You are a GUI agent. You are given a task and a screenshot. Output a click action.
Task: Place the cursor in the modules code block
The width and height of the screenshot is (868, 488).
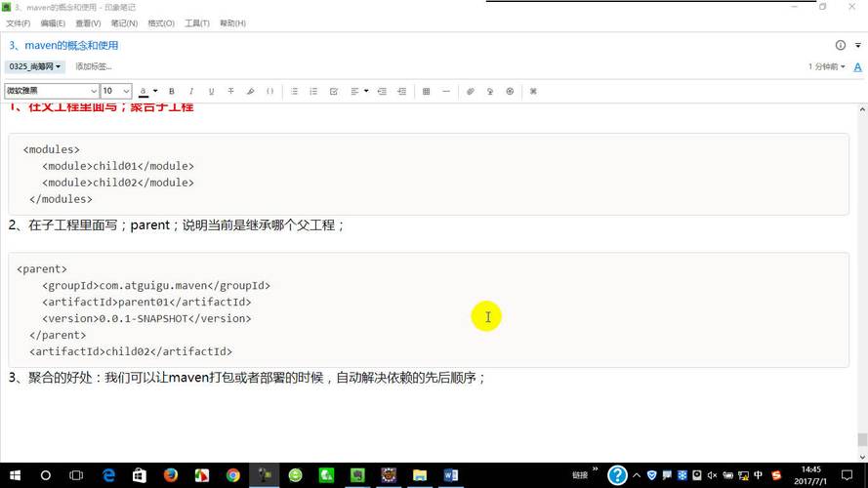point(429,174)
